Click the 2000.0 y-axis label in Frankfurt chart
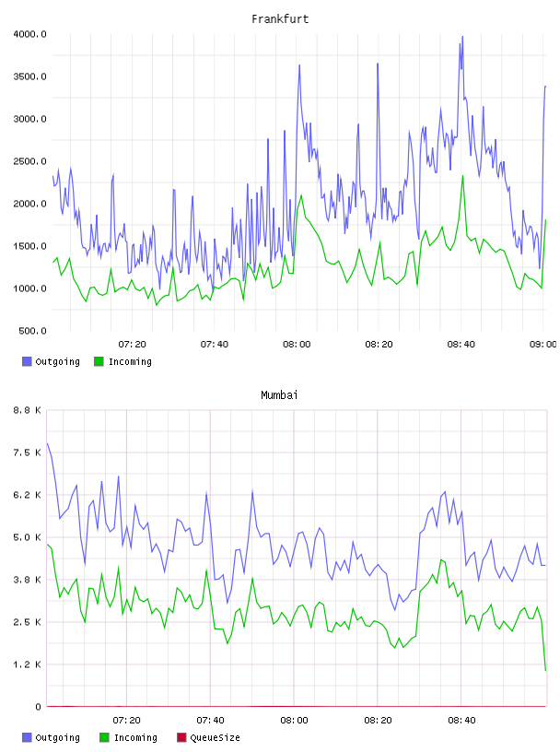 29,204
